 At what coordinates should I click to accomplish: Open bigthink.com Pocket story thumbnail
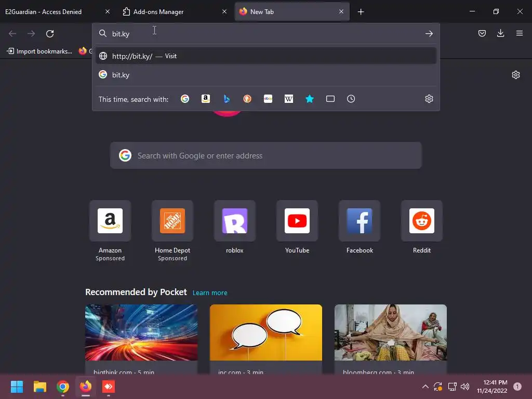[x=141, y=332]
